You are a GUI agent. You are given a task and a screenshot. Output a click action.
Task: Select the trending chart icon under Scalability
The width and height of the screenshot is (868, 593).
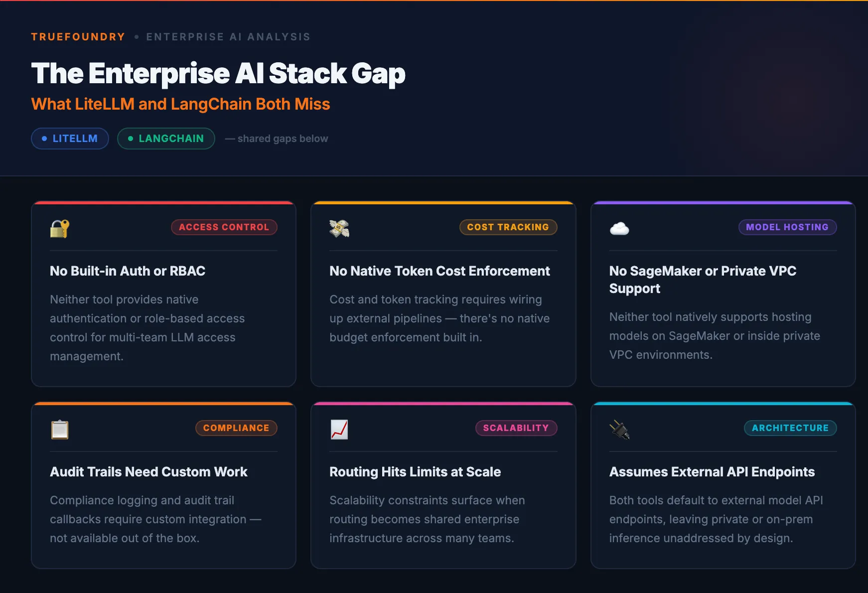click(x=339, y=429)
